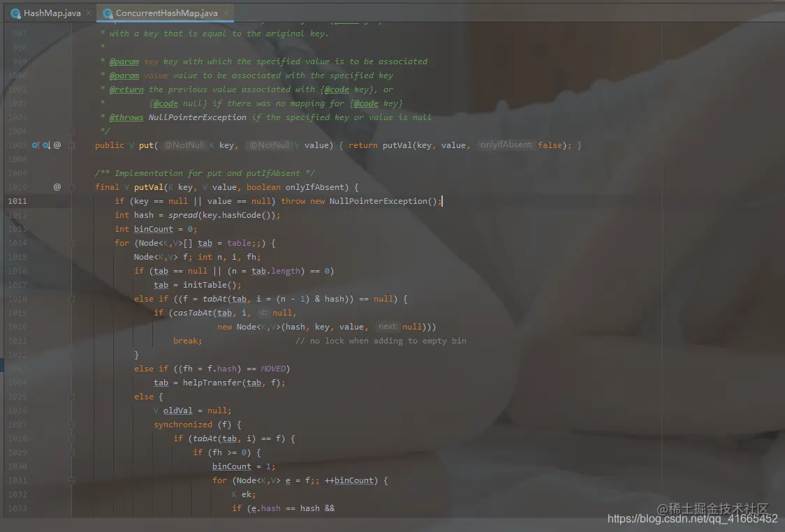Click the implements-method gutter icon on line 1005

[x=46, y=145]
